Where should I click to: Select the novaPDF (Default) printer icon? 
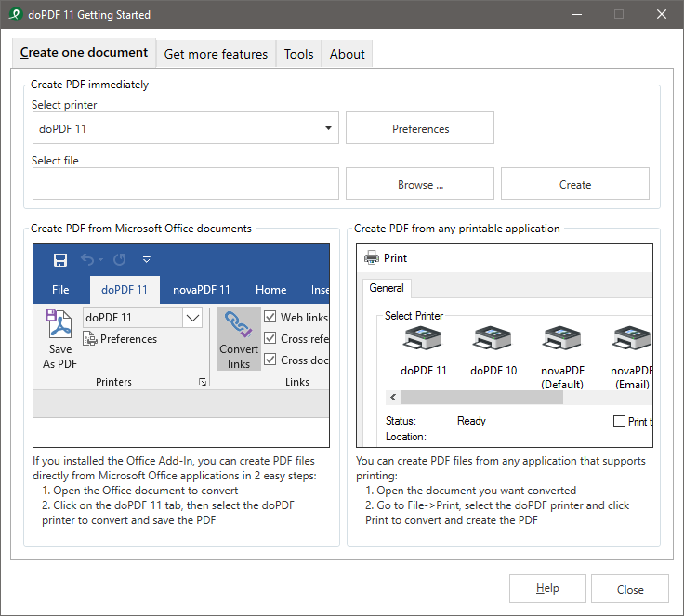click(x=562, y=338)
